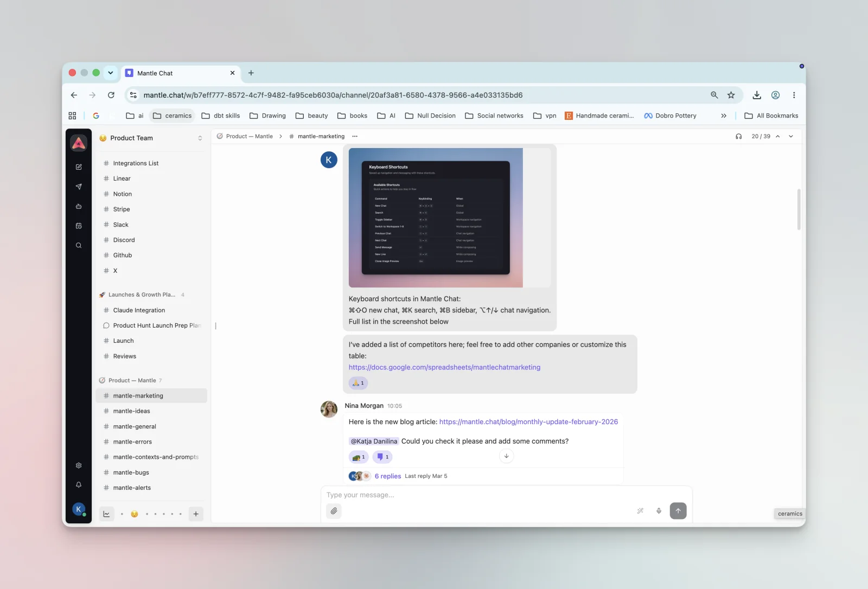Go to previous search result up chevron
Image resolution: width=868 pixels, height=589 pixels.
(777, 137)
